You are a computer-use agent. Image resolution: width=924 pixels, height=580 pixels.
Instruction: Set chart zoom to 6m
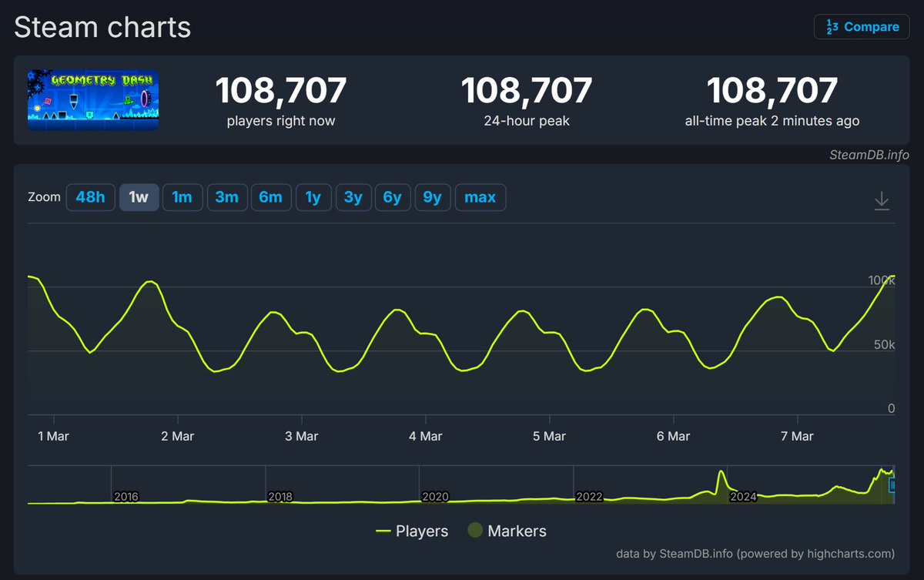pyautogui.click(x=270, y=197)
